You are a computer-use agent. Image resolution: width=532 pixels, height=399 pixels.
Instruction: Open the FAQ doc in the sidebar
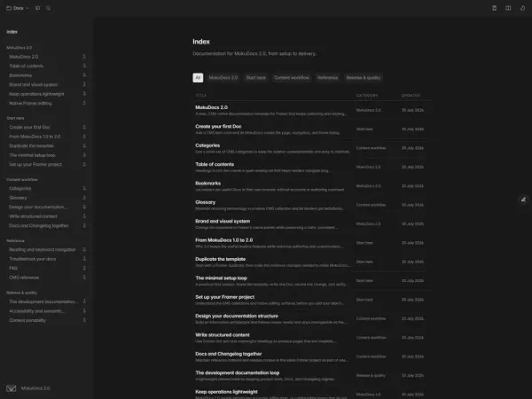point(13,268)
